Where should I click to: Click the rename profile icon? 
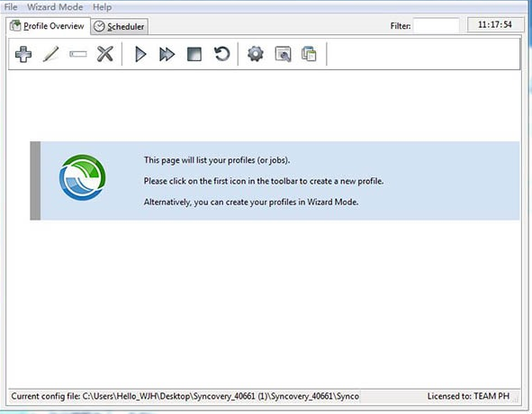78,54
